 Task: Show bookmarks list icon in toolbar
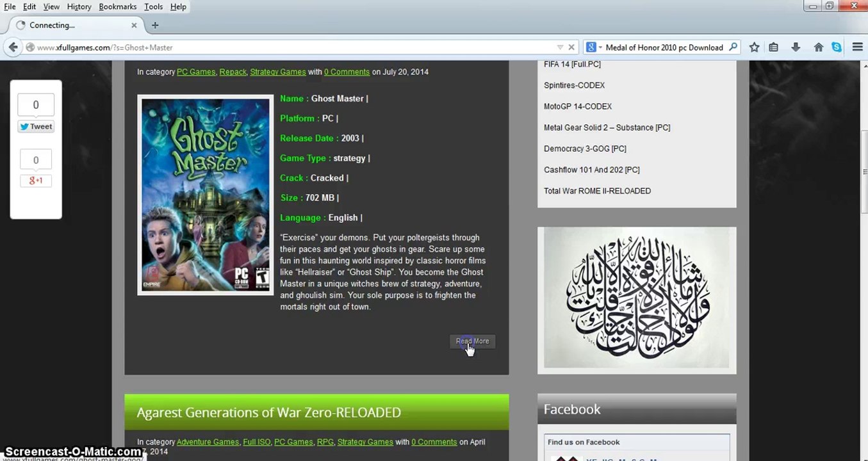click(x=774, y=47)
